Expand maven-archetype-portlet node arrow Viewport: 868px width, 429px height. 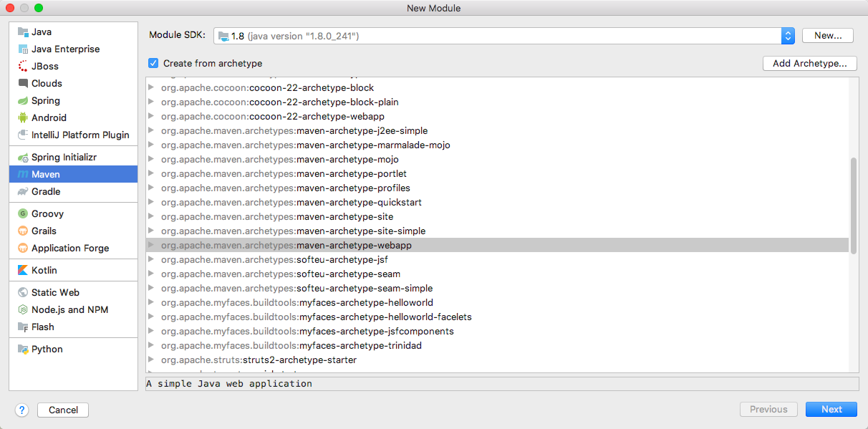pyautogui.click(x=151, y=173)
